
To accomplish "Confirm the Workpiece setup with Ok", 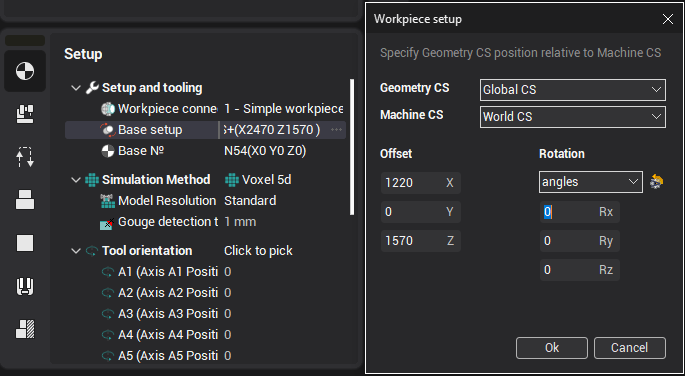I will click(x=552, y=348).
